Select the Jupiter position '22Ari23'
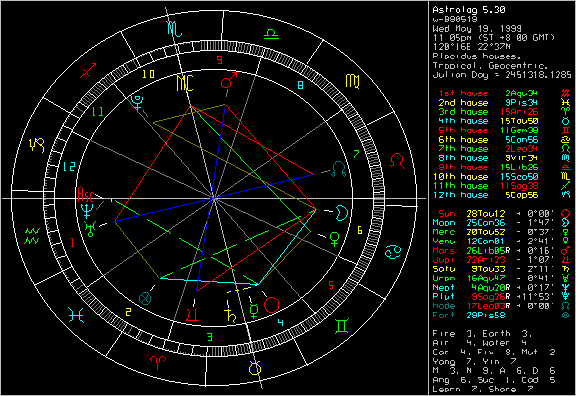Image resolution: width=576 pixels, height=396 pixels. (x=486, y=260)
